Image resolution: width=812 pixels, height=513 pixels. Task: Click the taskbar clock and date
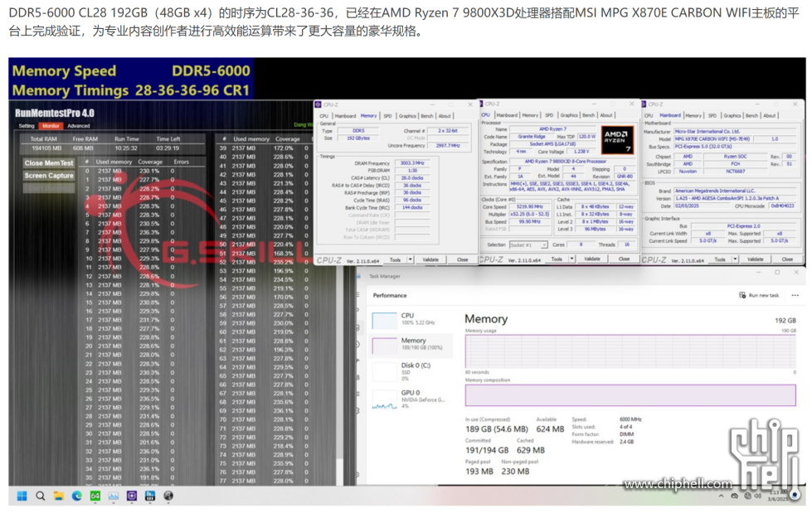tap(778, 496)
